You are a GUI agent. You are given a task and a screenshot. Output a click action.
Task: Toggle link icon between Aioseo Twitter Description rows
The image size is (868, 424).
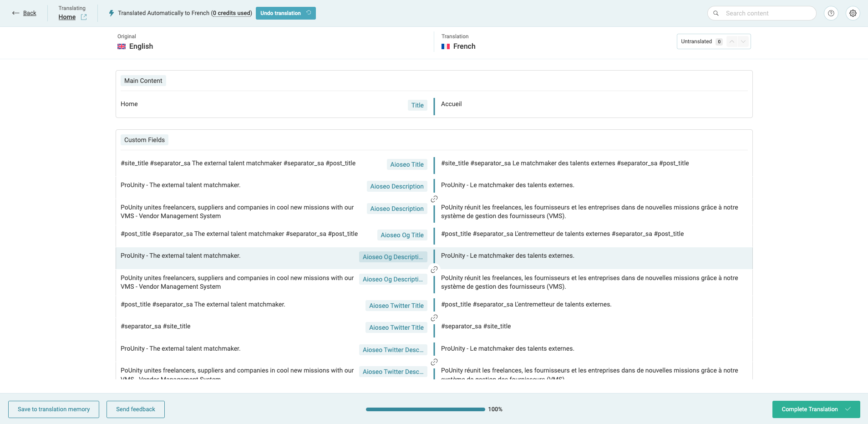434,362
